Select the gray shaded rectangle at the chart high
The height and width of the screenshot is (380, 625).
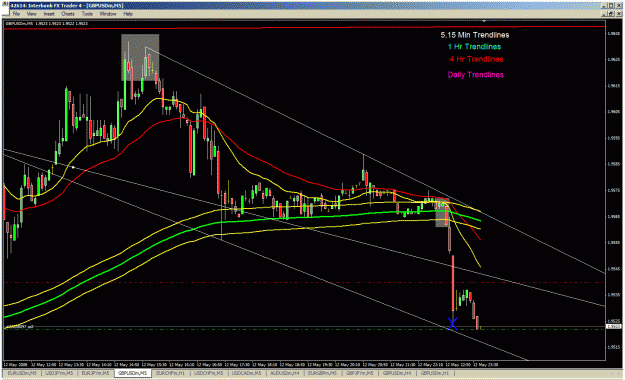pyautogui.click(x=140, y=57)
